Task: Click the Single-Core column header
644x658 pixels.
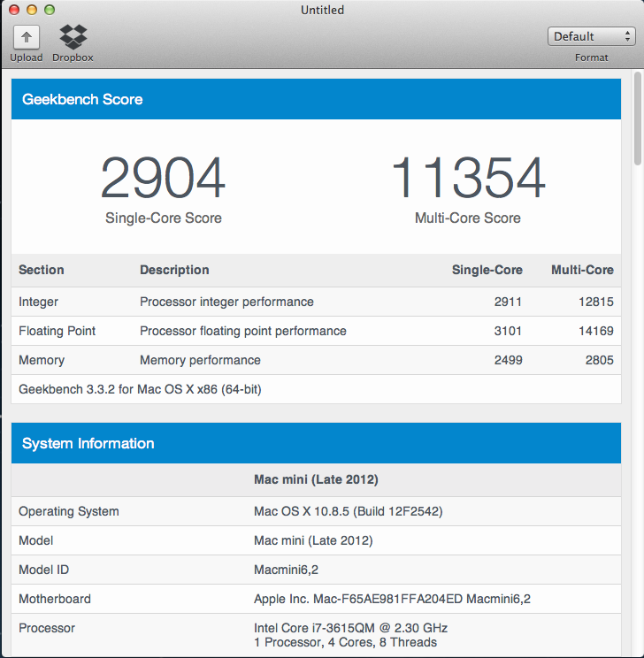Action: click(487, 270)
